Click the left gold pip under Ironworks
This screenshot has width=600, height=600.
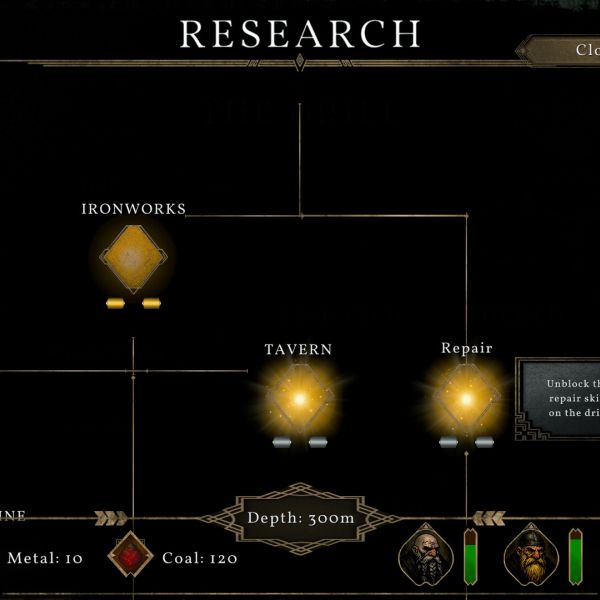click(115, 303)
